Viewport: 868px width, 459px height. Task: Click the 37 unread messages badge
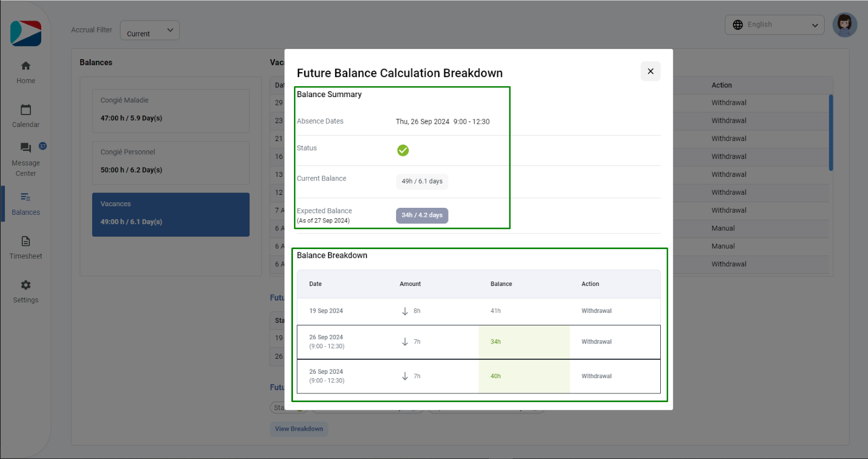[43, 146]
